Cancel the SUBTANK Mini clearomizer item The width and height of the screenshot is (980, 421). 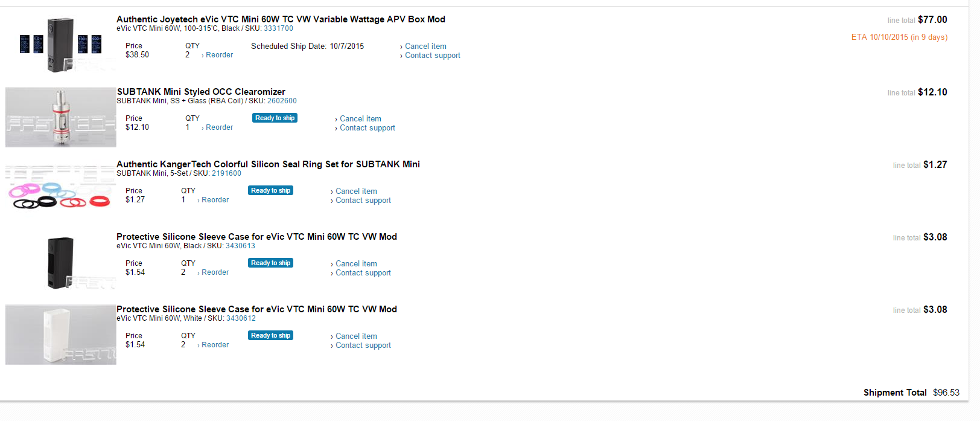[x=360, y=119]
